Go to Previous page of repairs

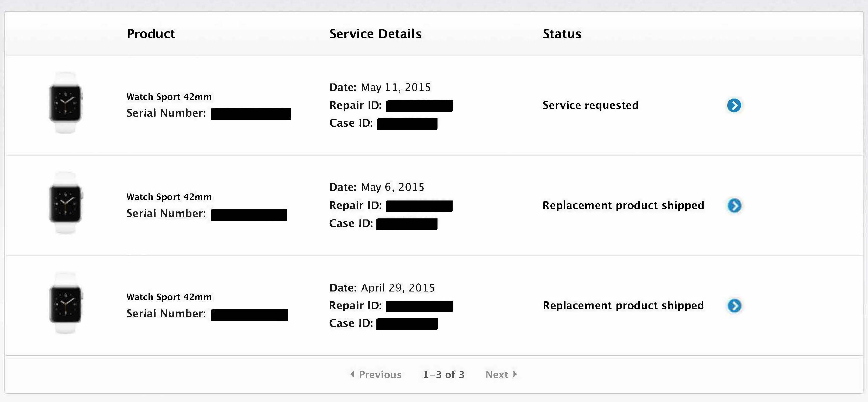point(376,374)
